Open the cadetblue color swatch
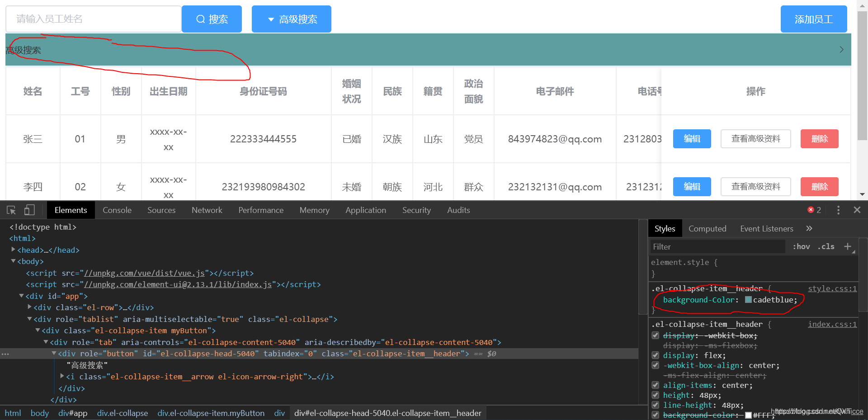The width and height of the screenshot is (868, 420). click(x=748, y=300)
